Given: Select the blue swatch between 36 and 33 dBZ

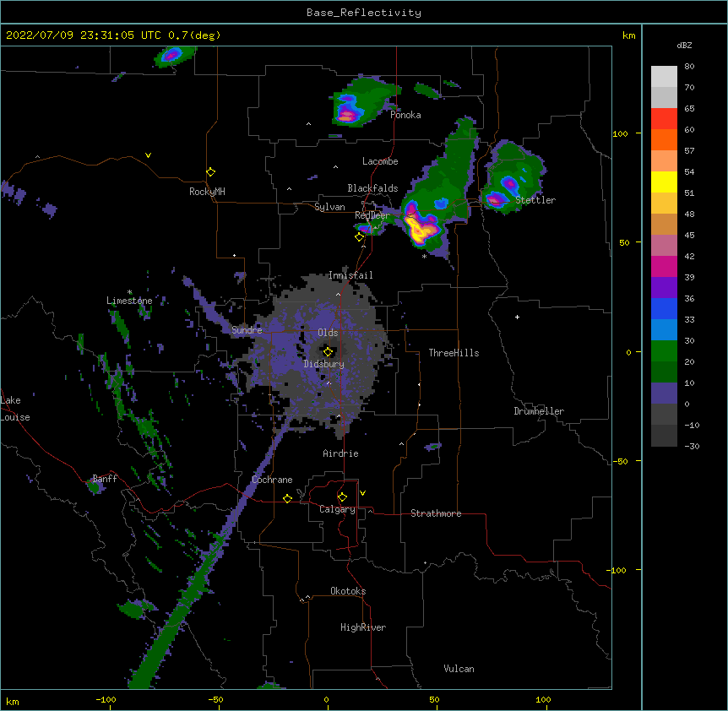Looking at the screenshot, I should [x=664, y=308].
